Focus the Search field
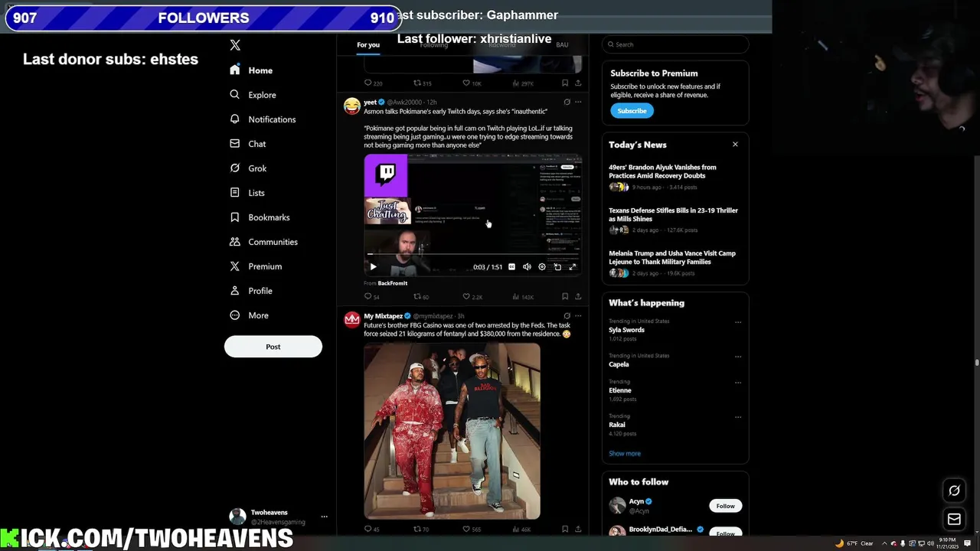Image resolution: width=980 pixels, height=551 pixels. click(x=675, y=44)
